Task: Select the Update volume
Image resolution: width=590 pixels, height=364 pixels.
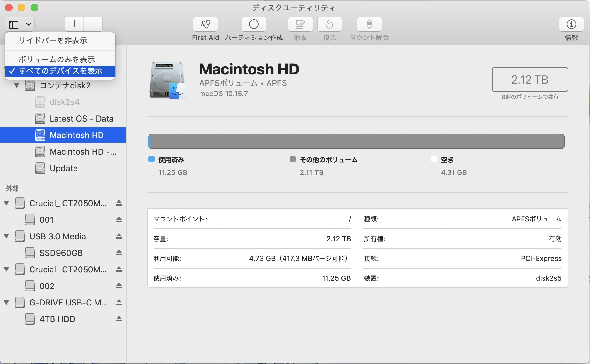Action: coord(63,168)
